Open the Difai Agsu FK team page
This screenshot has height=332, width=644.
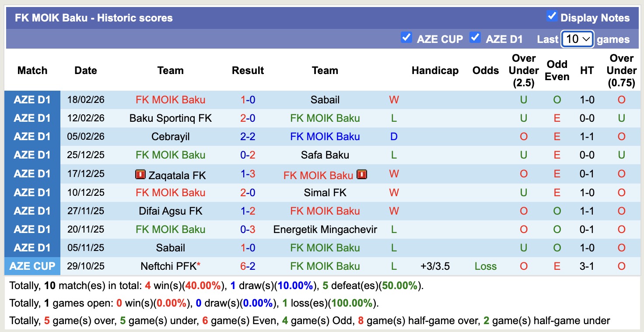pos(170,211)
